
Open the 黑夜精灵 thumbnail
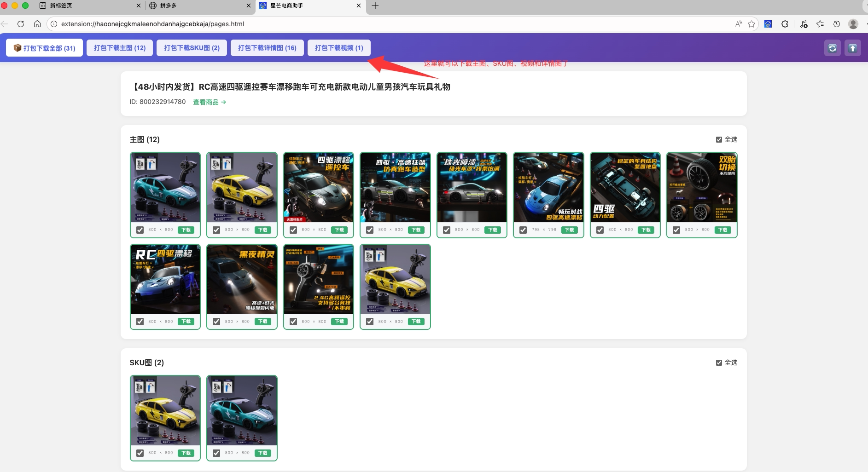tap(242, 279)
